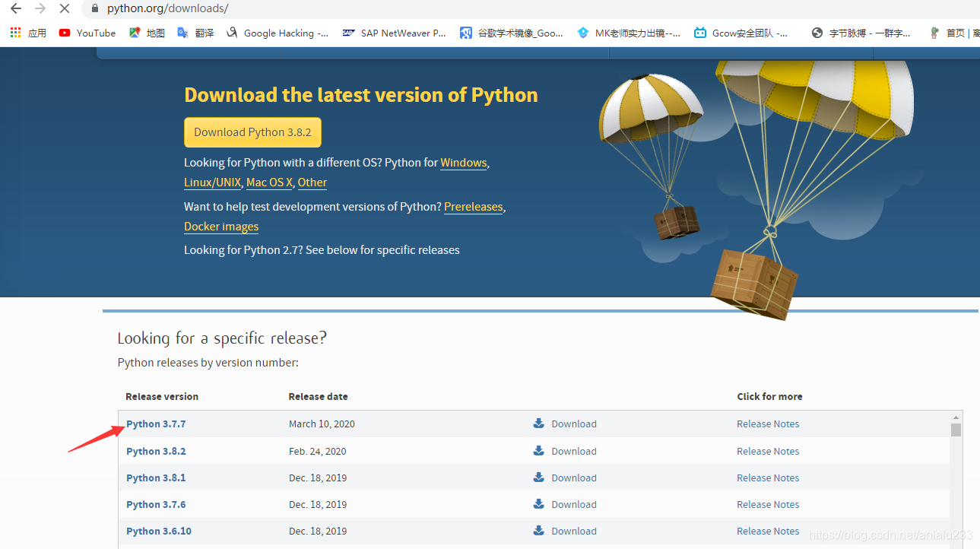Image resolution: width=980 pixels, height=549 pixels.
Task: Open Release Notes for Python 3.7.7
Action: [768, 424]
